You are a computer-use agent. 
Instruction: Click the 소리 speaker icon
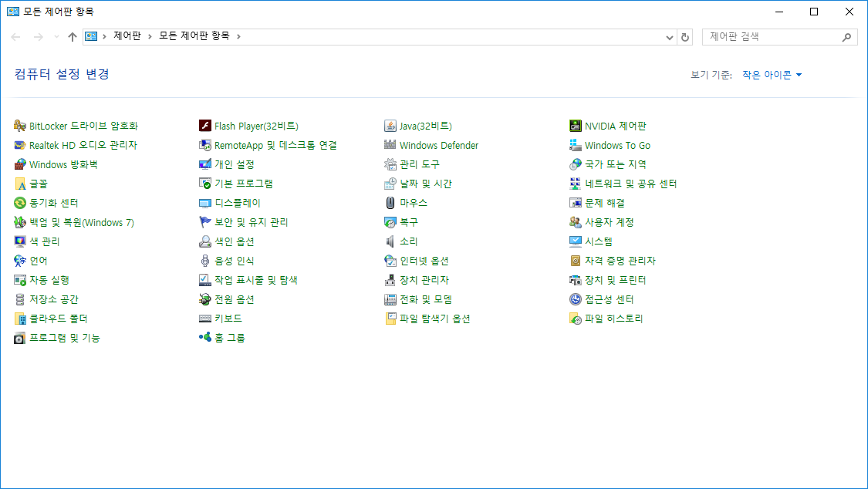[390, 241]
